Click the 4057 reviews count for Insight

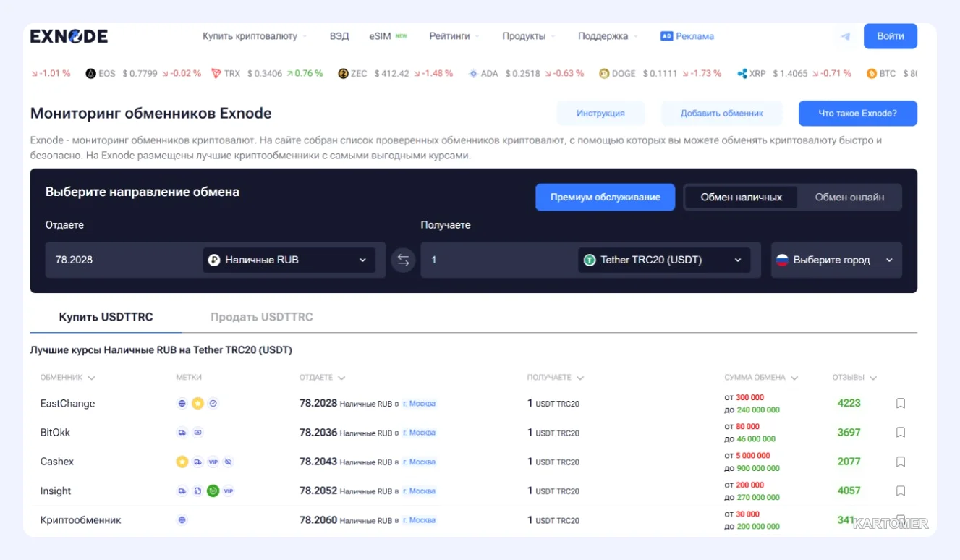[849, 491]
